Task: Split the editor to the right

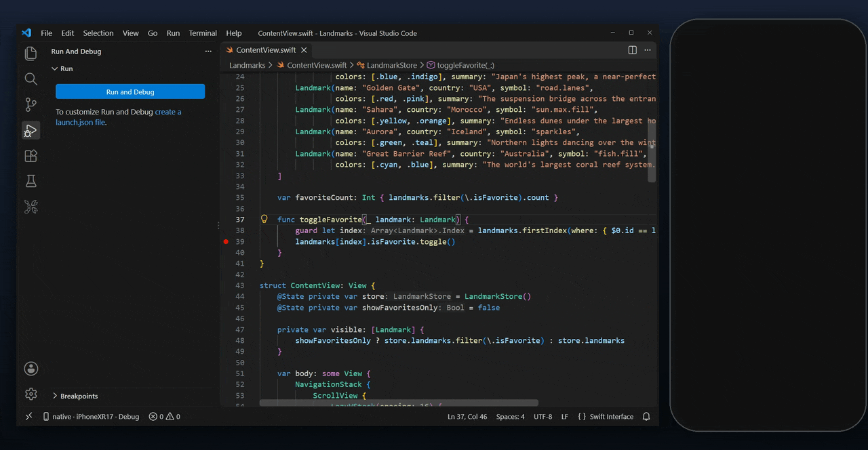Action: tap(632, 50)
